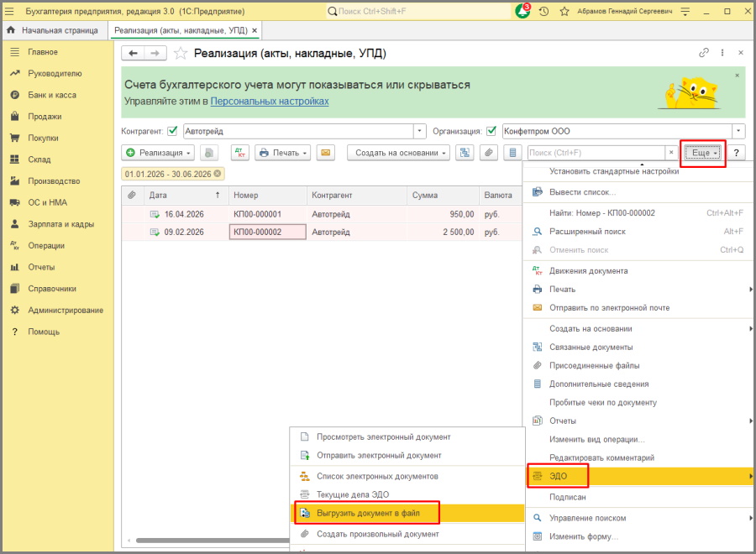The height and width of the screenshot is (554, 756).
Task: Uncheck the Контрагент filter checkbox
Action: click(x=172, y=131)
